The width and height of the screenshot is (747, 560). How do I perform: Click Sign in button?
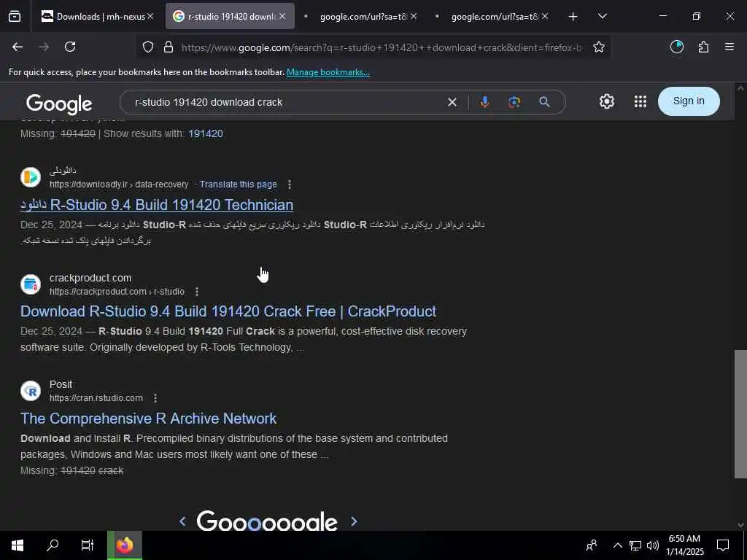[689, 101]
